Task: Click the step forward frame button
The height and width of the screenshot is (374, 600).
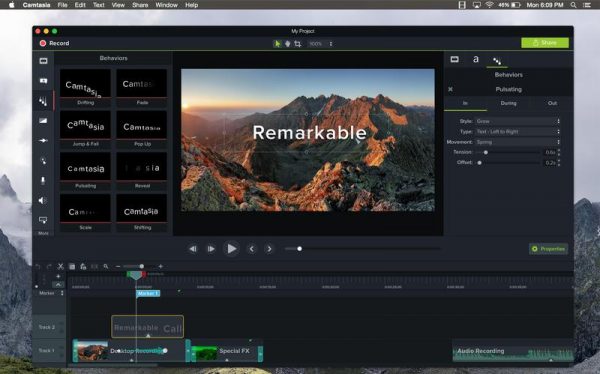Action: [x=211, y=249]
